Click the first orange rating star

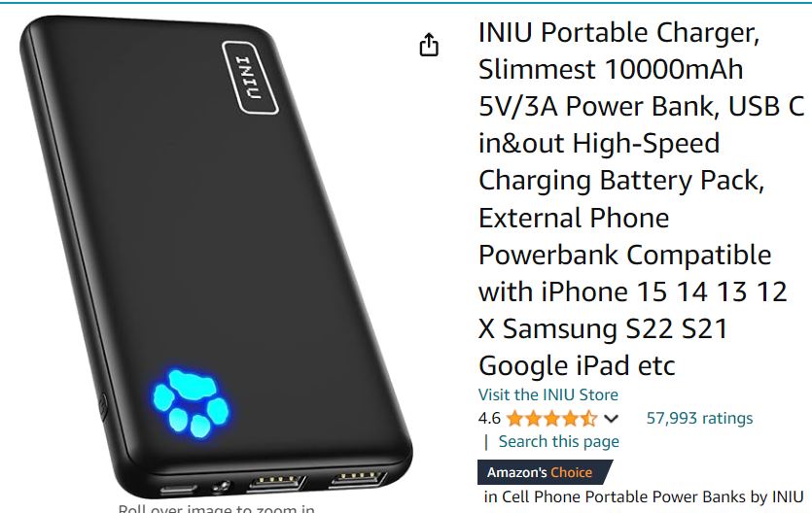pyautogui.click(x=514, y=418)
